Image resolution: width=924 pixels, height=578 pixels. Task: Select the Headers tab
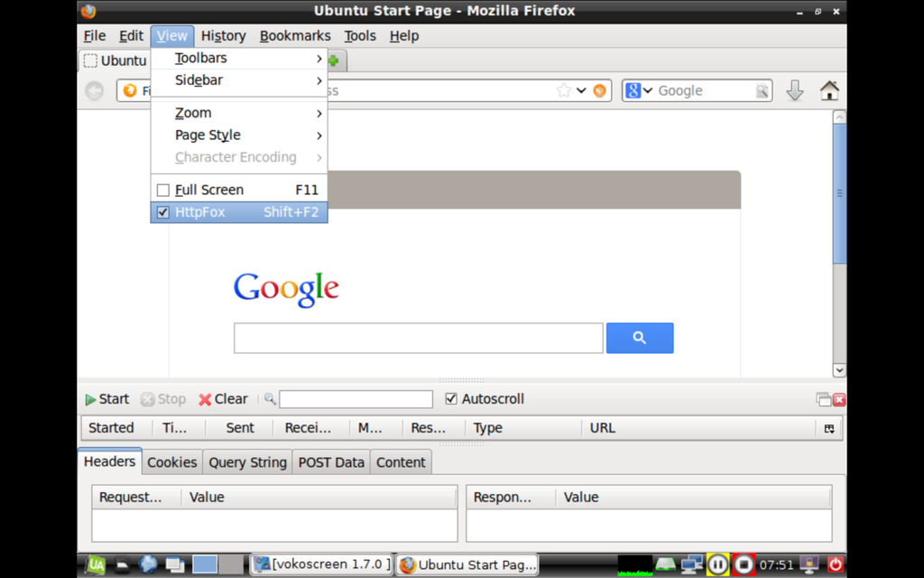tap(109, 461)
